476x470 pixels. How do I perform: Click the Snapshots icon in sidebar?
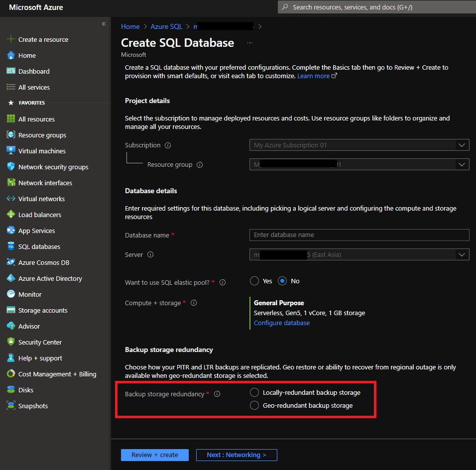(x=11, y=406)
